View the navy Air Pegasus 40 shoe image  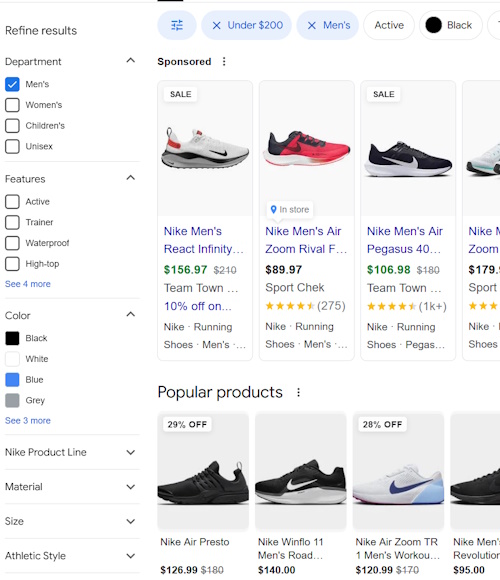[408, 159]
